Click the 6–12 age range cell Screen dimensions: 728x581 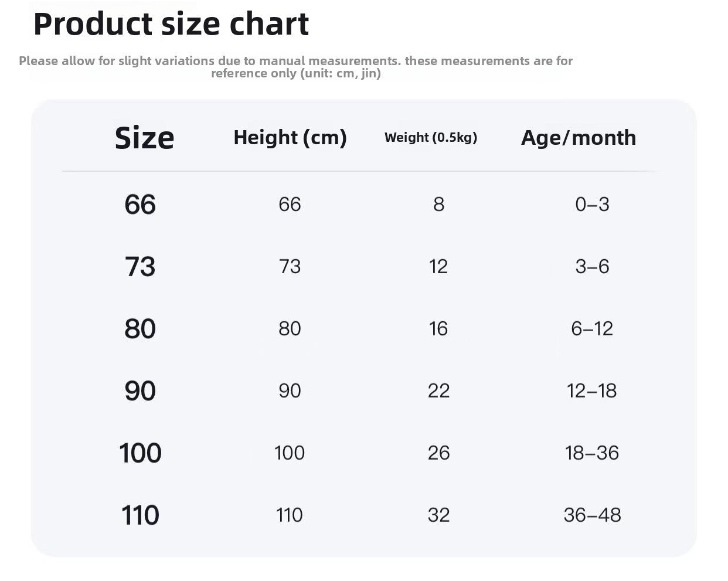592,328
